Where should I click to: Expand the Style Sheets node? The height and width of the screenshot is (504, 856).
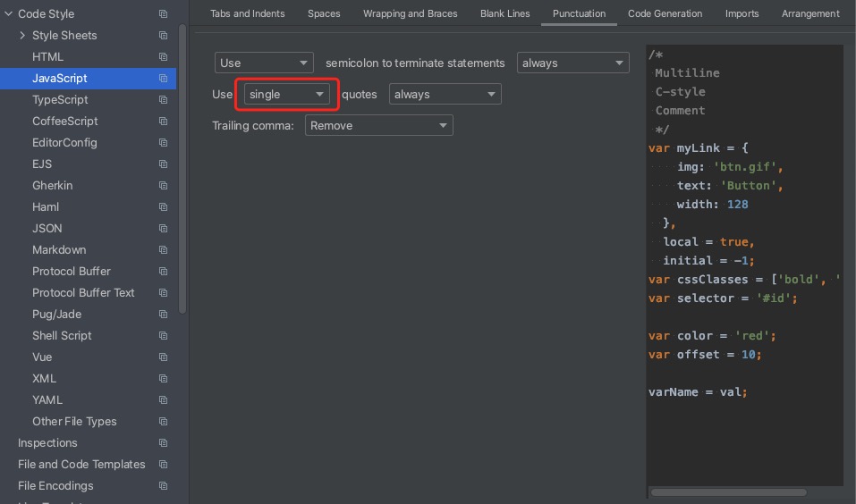tap(22, 36)
